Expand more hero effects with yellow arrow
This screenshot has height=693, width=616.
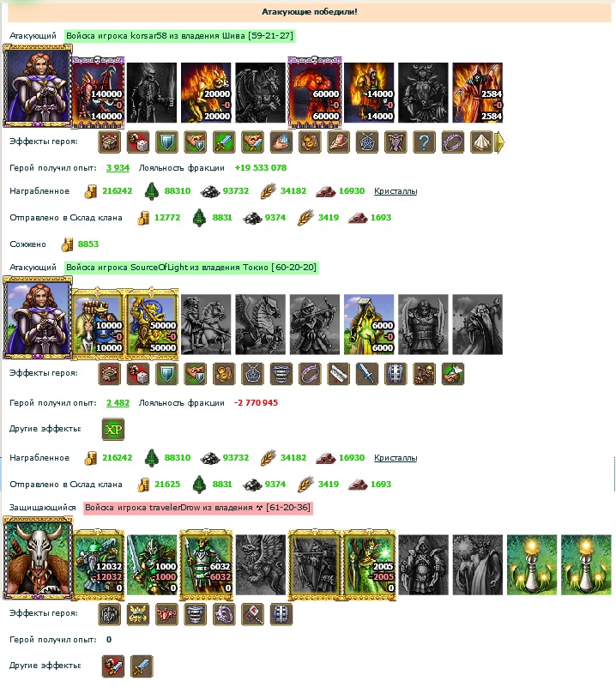(499, 142)
